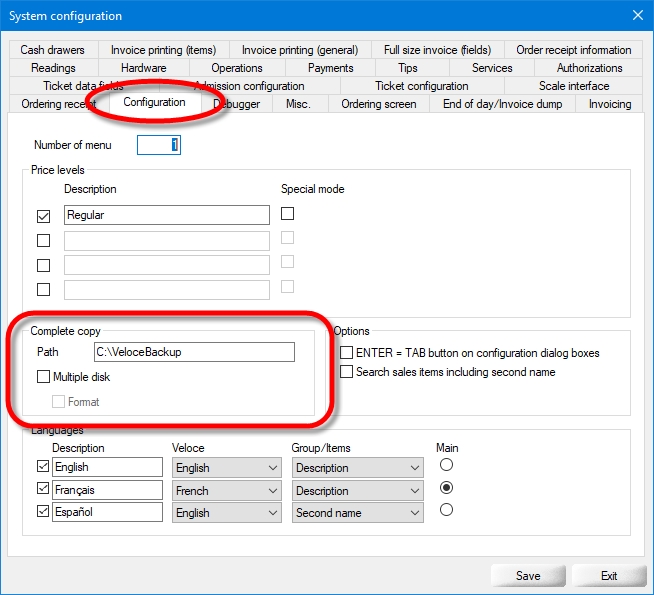Uncheck the Regular price level checkbox

[43, 215]
